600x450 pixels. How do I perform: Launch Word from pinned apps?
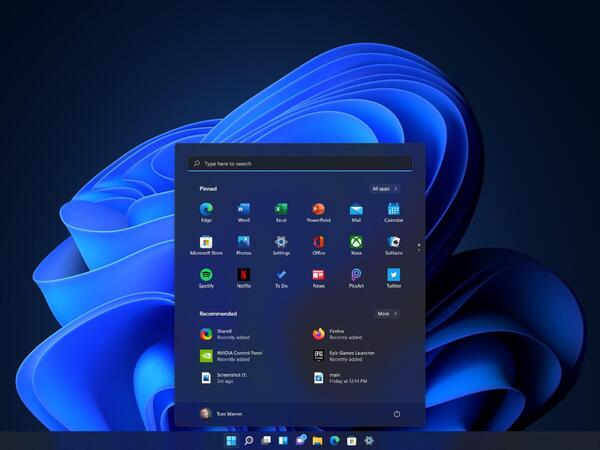[x=244, y=212]
